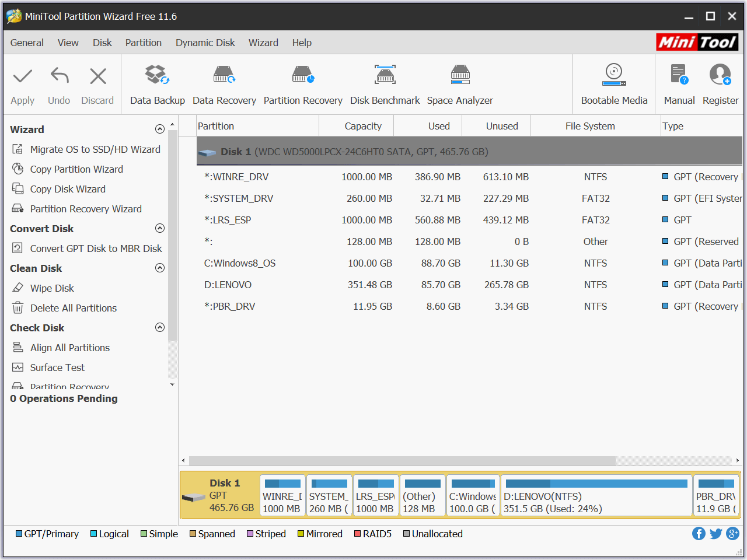Select Wipe Disk in sidebar

[43, 288]
